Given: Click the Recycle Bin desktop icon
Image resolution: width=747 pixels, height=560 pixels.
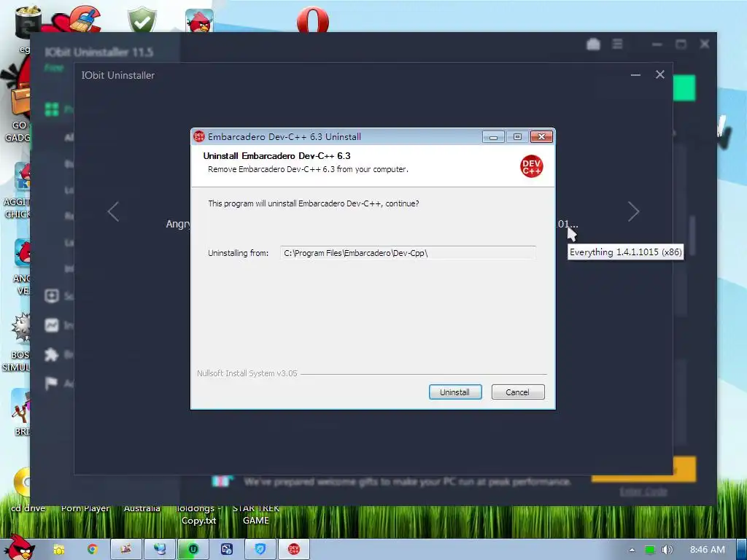Looking at the screenshot, I should point(28,21).
